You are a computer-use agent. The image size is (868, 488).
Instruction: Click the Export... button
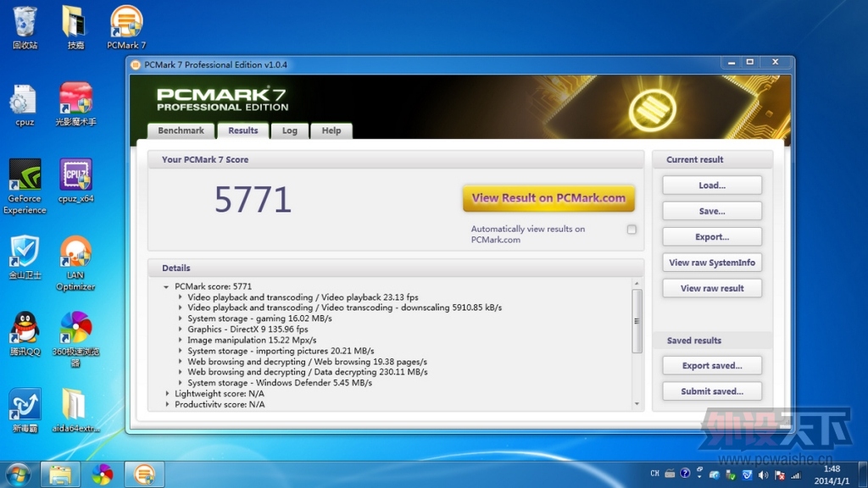712,237
